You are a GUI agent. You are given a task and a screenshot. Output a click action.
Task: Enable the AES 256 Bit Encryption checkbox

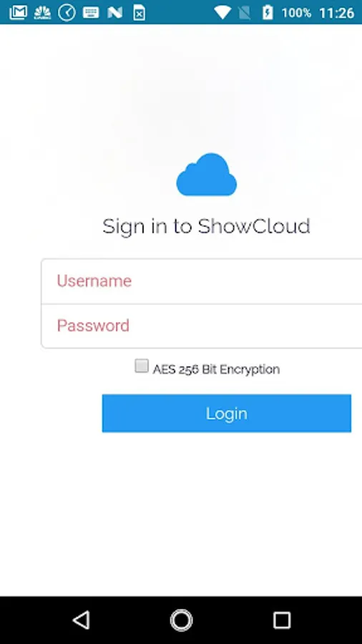(142, 366)
